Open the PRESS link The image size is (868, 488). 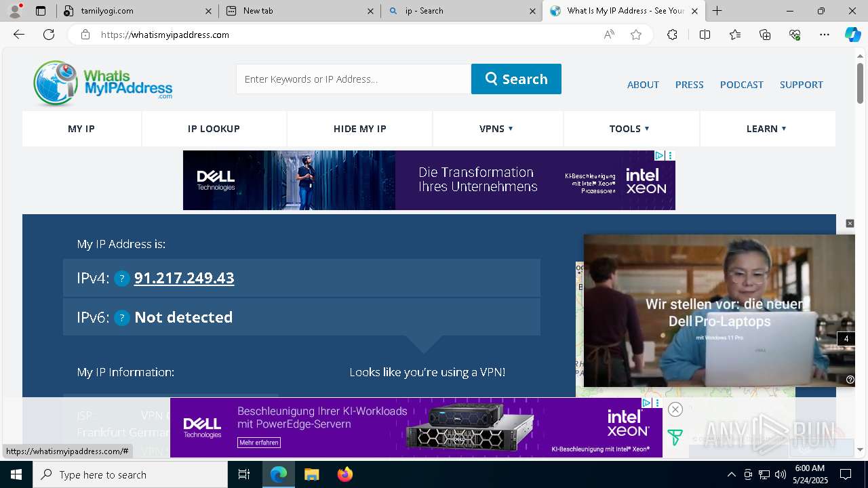tap(689, 85)
